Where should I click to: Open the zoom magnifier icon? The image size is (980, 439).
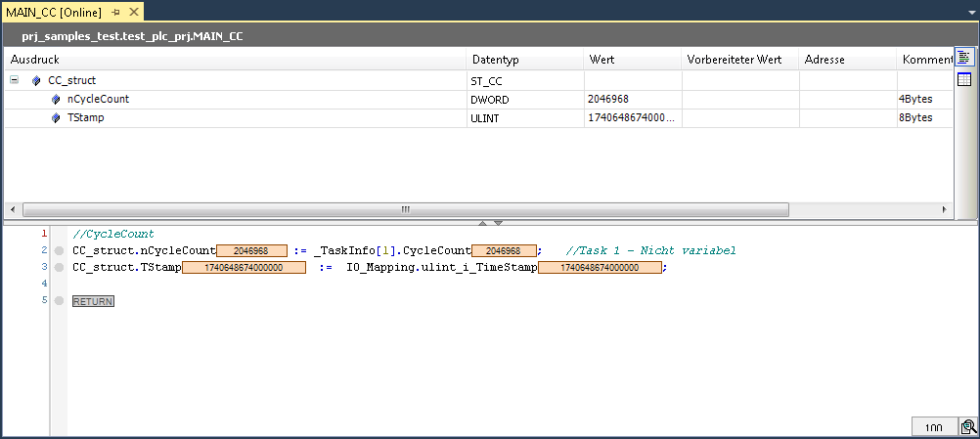pyautogui.click(x=968, y=427)
